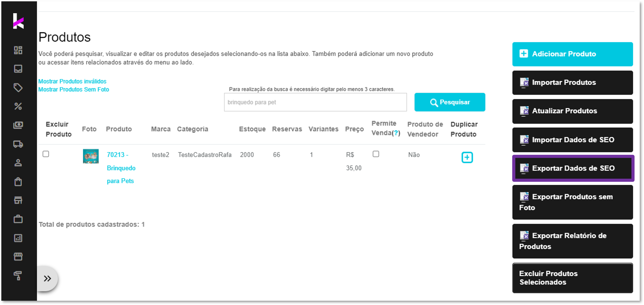Click the Duplicar Produto column header

(x=464, y=129)
